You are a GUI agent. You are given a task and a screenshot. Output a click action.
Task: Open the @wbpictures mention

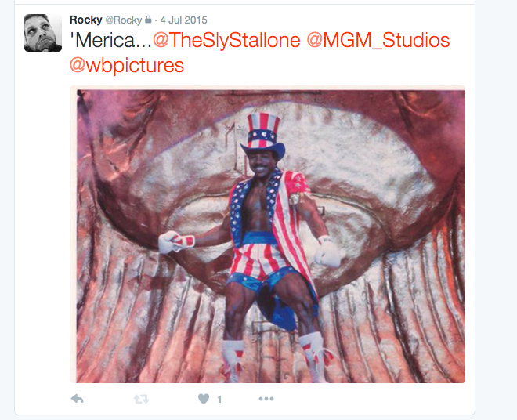[x=127, y=65]
